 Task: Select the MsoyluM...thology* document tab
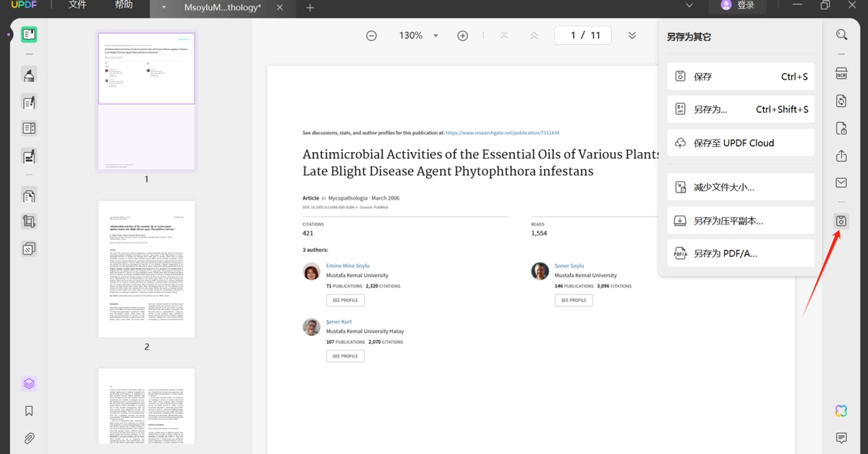223,7
